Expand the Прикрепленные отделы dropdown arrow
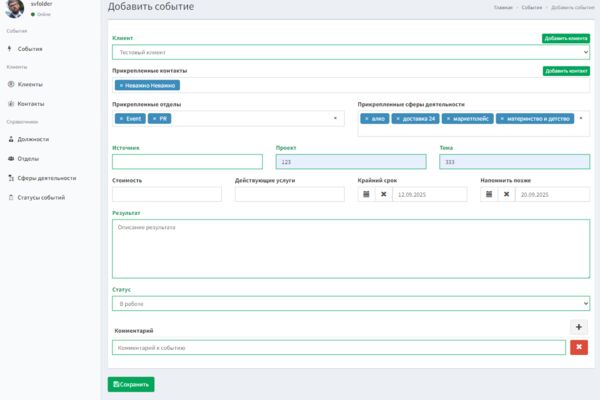Screen dimensions: 600x400 (335, 118)
